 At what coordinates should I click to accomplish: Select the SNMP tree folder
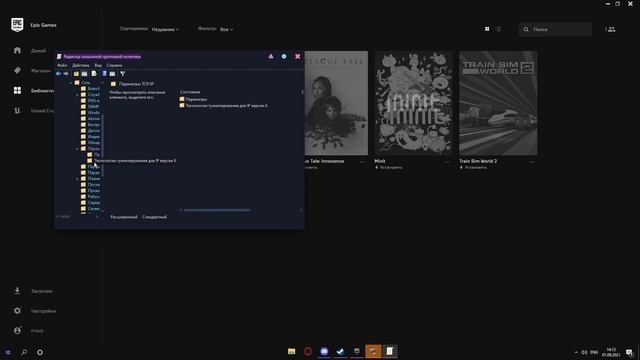90,107
